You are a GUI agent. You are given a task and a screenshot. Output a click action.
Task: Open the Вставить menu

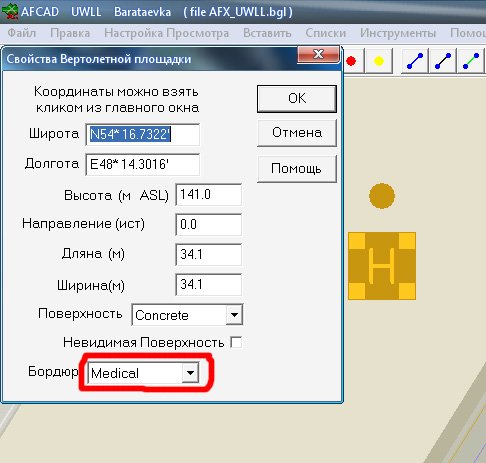tap(267, 33)
